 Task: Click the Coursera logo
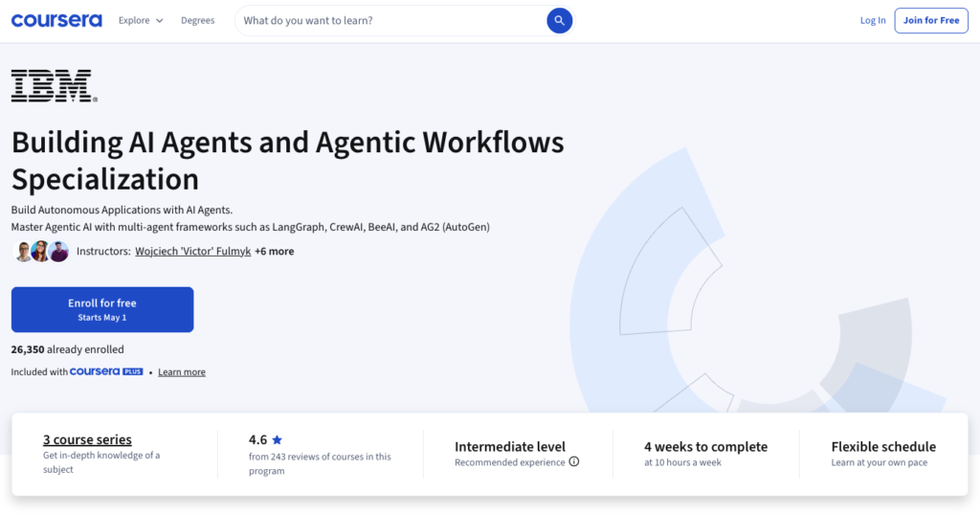coord(56,21)
